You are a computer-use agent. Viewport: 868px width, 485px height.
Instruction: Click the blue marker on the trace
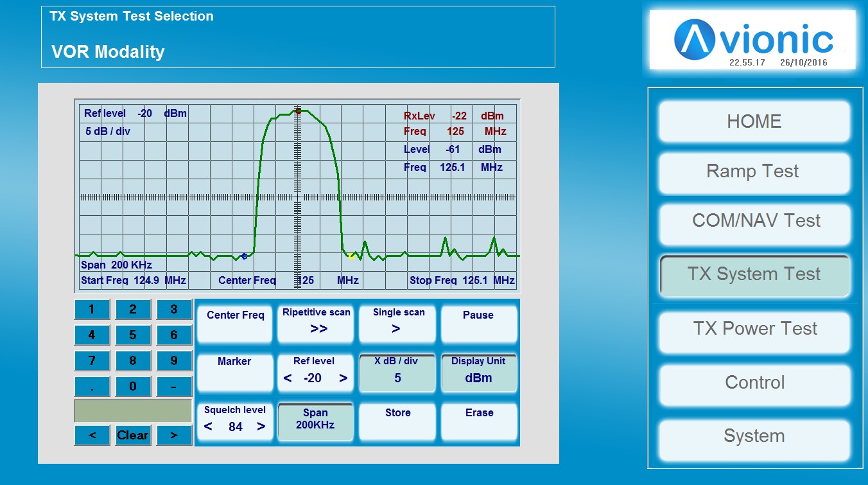point(244,256)
